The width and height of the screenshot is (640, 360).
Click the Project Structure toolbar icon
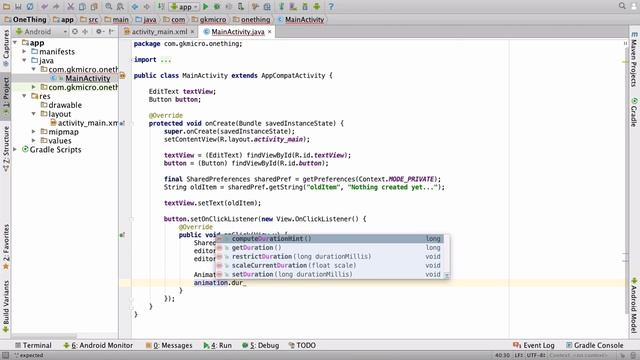pos(267,7)
